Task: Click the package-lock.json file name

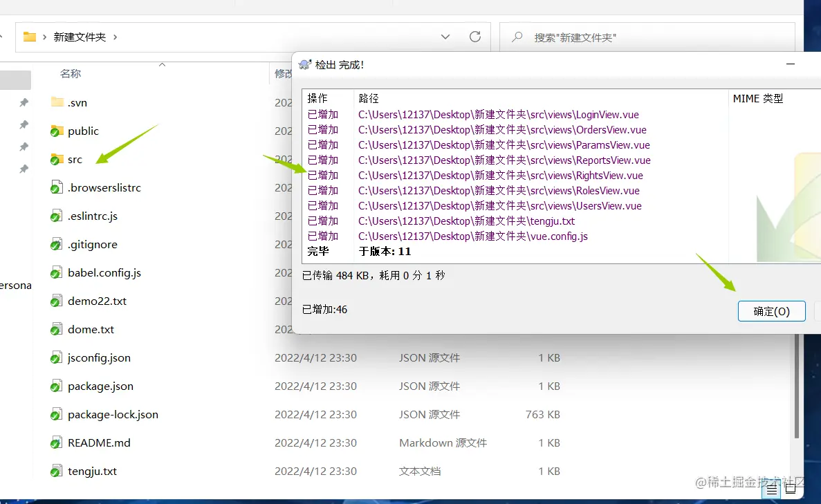Action: 113,415
